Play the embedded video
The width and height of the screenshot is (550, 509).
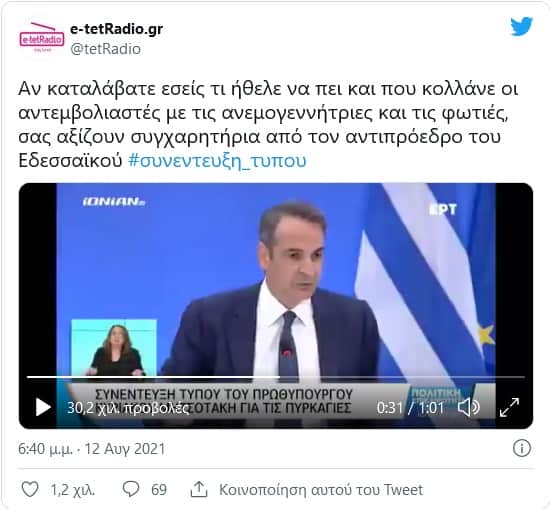click(43, 408)
